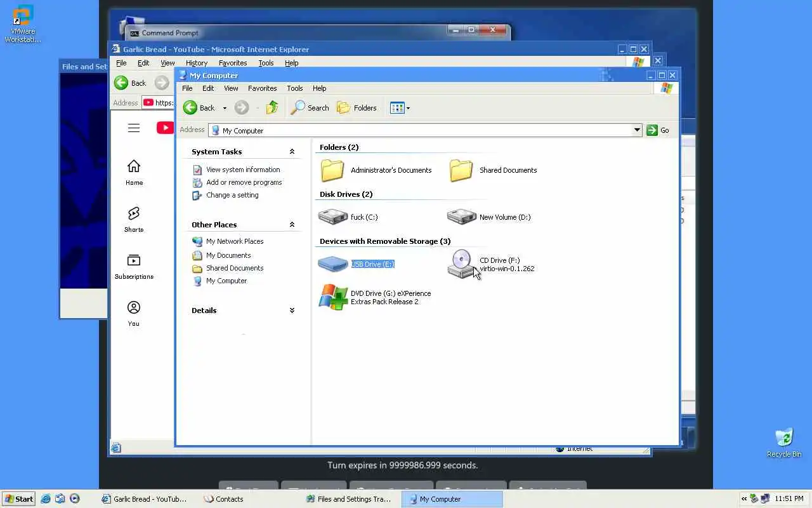Collapse the System Tasks panel
The height and width of the screenshot is (508, 812).
pyautogui.click(x=292, y=152)
